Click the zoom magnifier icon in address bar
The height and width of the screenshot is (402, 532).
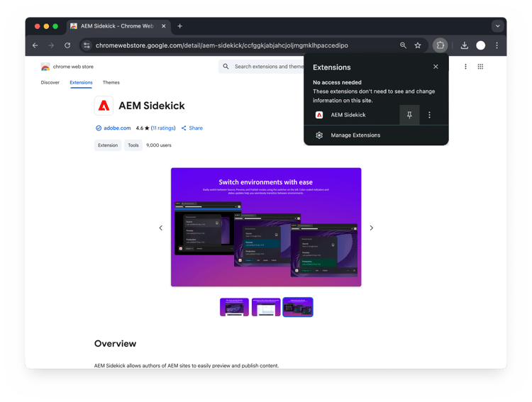[x=403, y=45]
